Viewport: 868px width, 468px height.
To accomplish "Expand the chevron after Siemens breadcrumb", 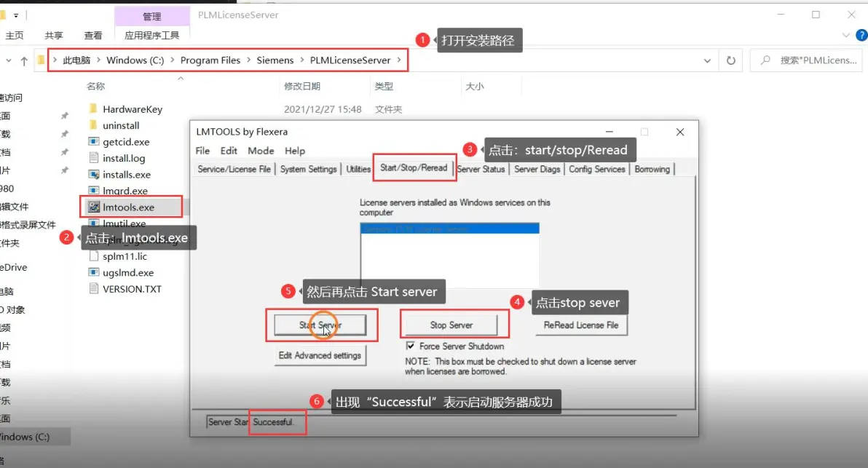I will [x=301, y=60].
